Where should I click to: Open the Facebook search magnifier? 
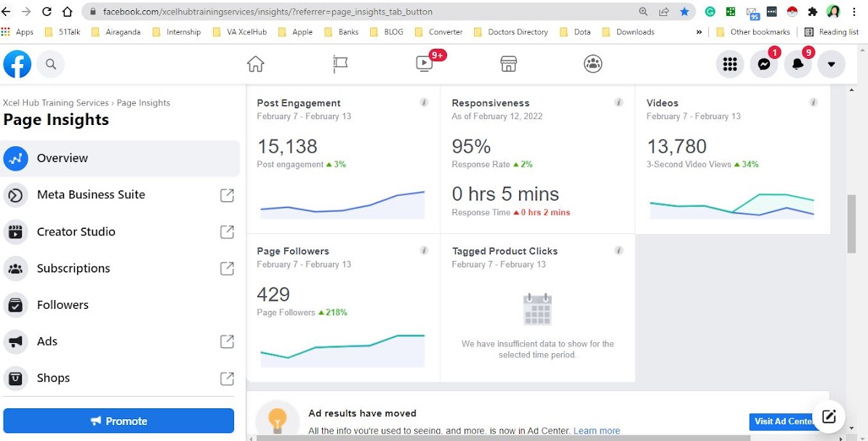pyautogui.click(x=51, y=64)
